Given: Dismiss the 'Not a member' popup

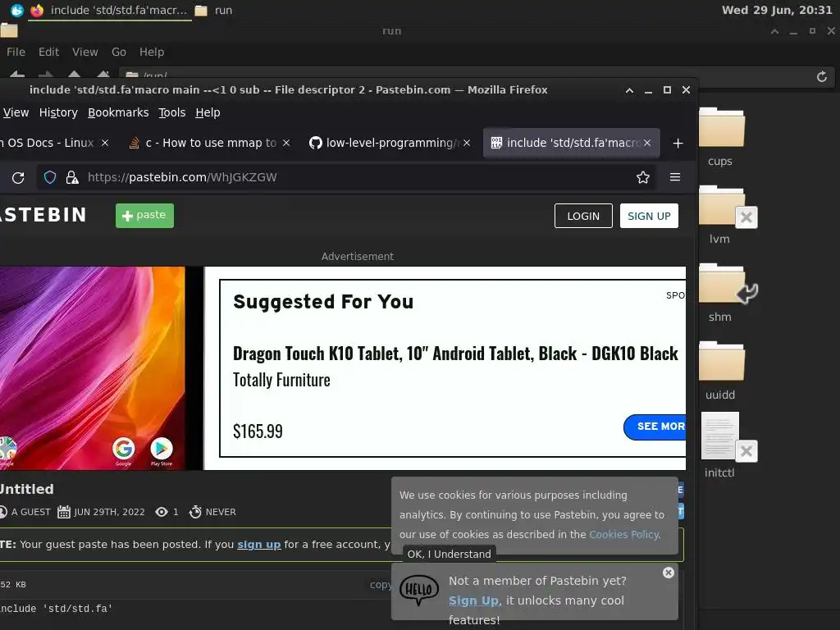Looking at the screenshot, I should pyautogui.click(x=668, y=573).
